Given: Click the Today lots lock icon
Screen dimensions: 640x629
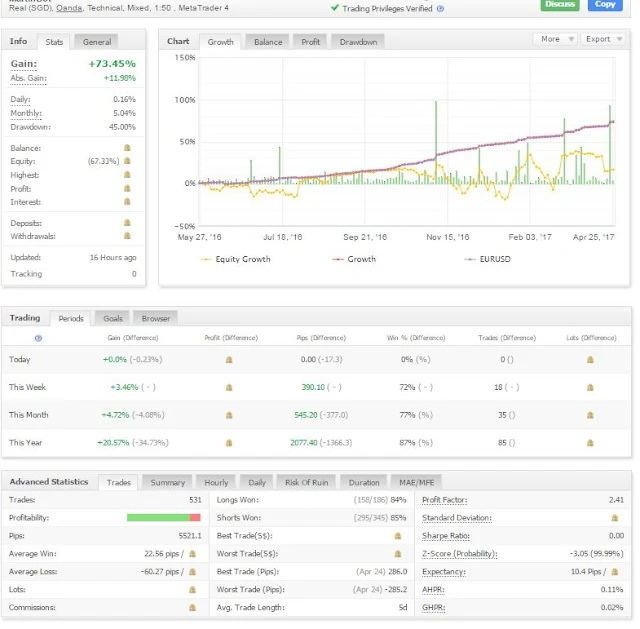Looking at the screenshot, I should pos(590,360).
